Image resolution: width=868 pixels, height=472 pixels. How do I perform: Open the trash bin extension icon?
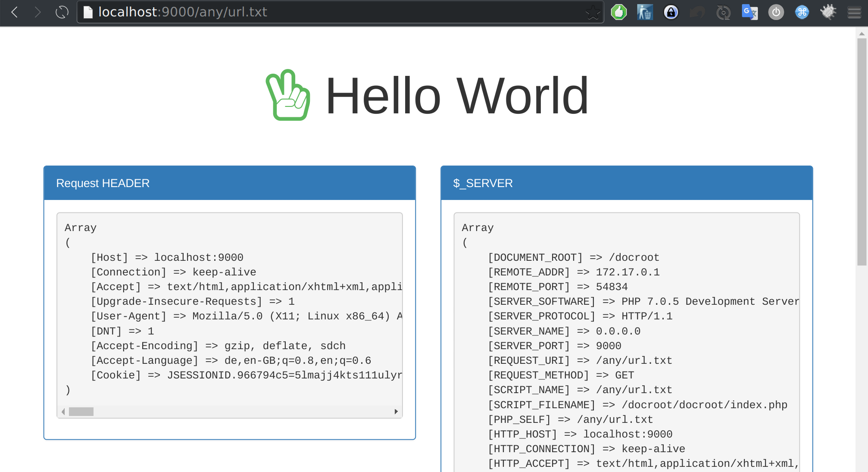[645, 12]
